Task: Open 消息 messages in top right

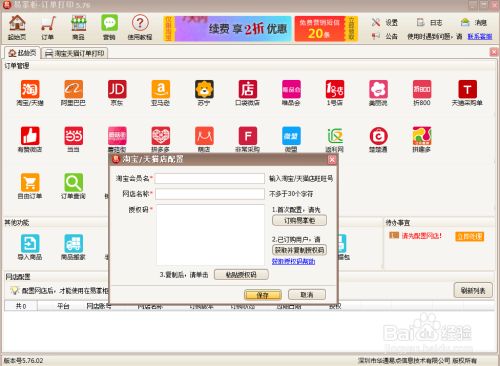Action: [x=474, y=23]
